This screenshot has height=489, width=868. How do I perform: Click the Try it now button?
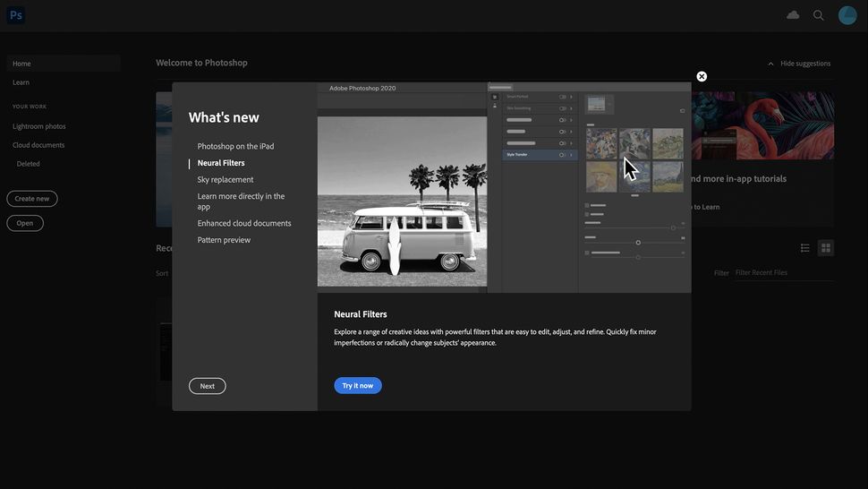358,385
